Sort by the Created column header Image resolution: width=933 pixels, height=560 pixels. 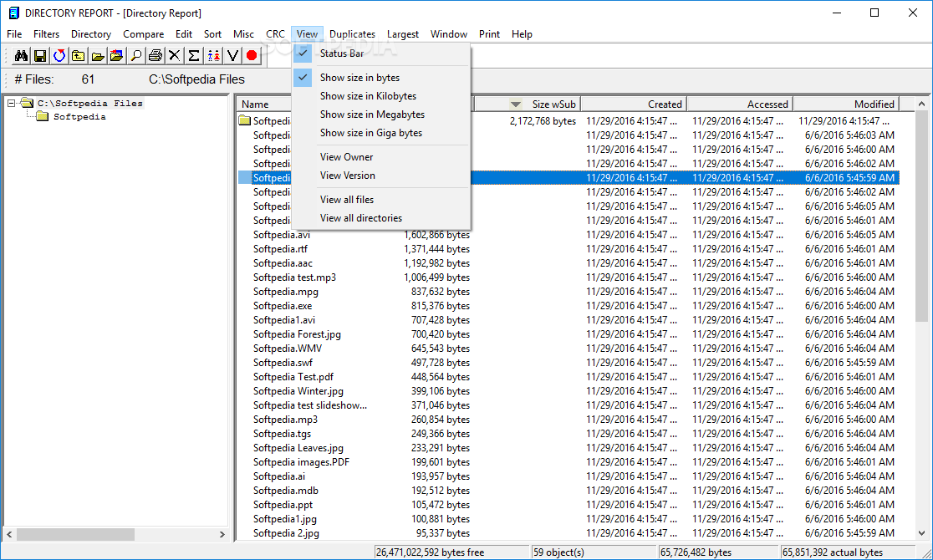pos(634,104)
